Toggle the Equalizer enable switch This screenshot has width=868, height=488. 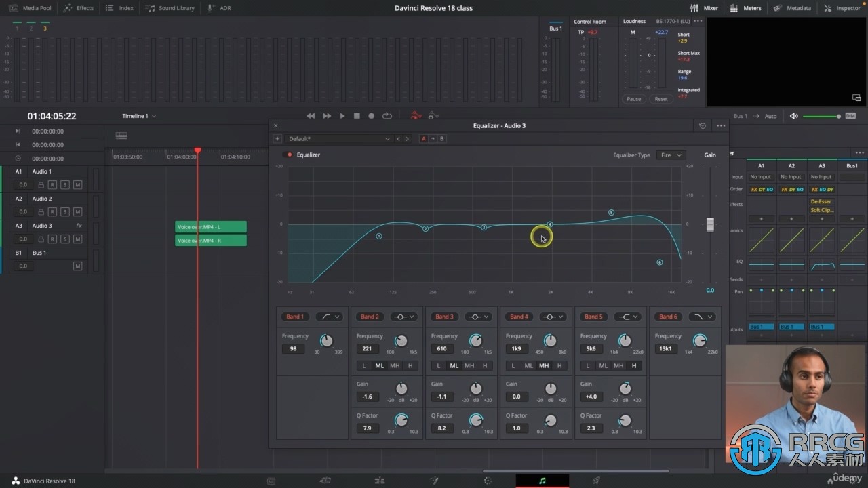pyautogui.click(x=290, y=155)
